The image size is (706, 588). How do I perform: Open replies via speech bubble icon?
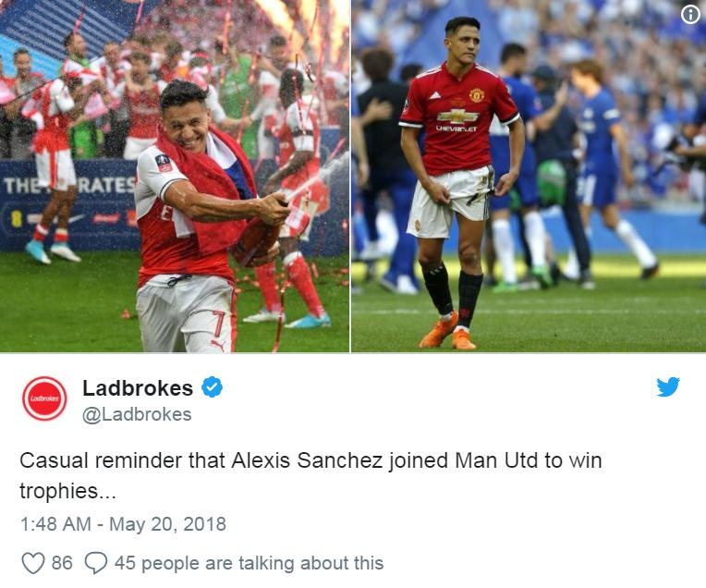(96, 563)
